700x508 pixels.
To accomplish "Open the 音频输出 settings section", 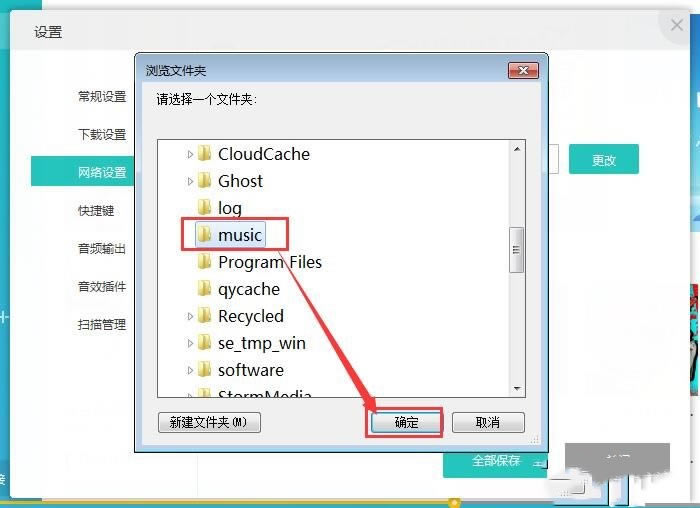I will click(x=102, y=249).
